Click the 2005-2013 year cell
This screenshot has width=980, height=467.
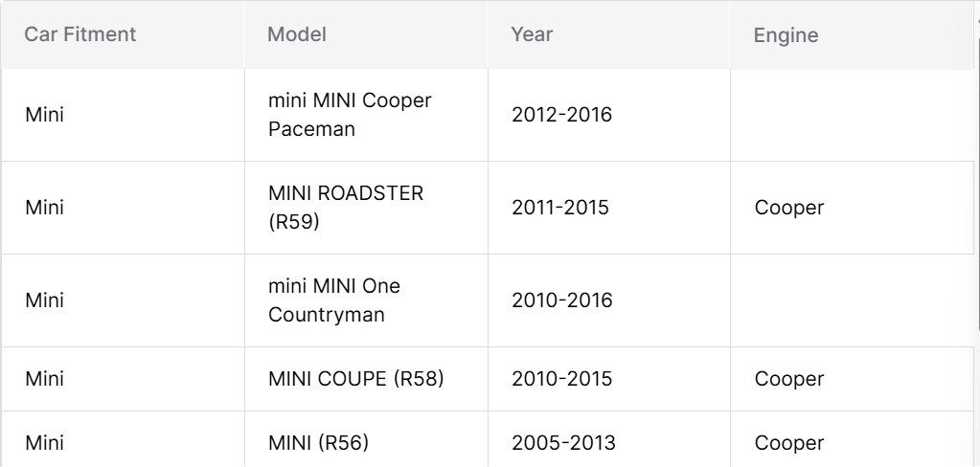click(x=608, y=439)
